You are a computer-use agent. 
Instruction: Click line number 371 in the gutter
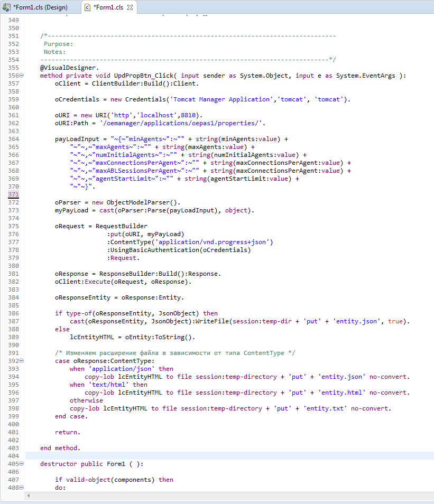pos(14,194)
